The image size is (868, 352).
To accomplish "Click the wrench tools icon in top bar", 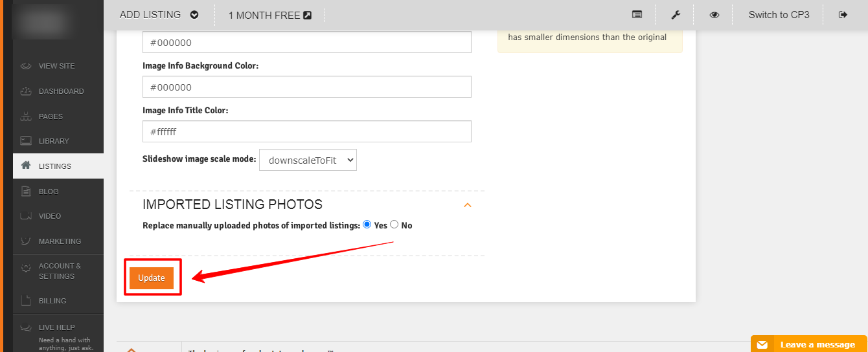I will [x=675, y=15].
